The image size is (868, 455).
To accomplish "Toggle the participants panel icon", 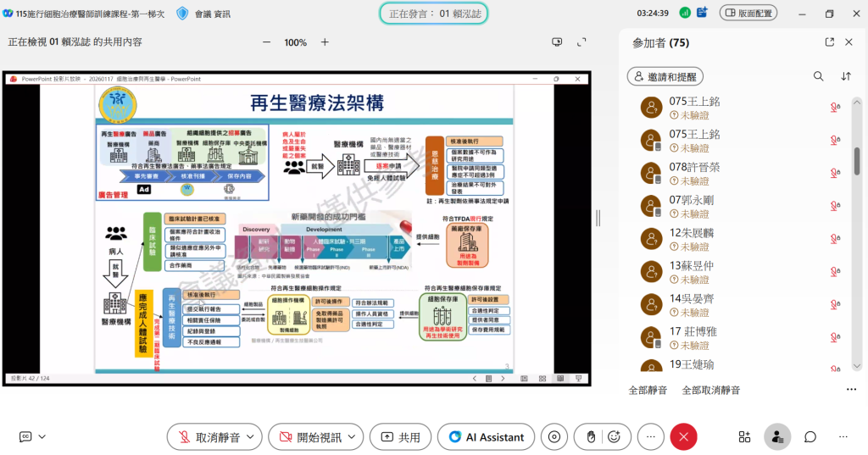I will 777,437.
